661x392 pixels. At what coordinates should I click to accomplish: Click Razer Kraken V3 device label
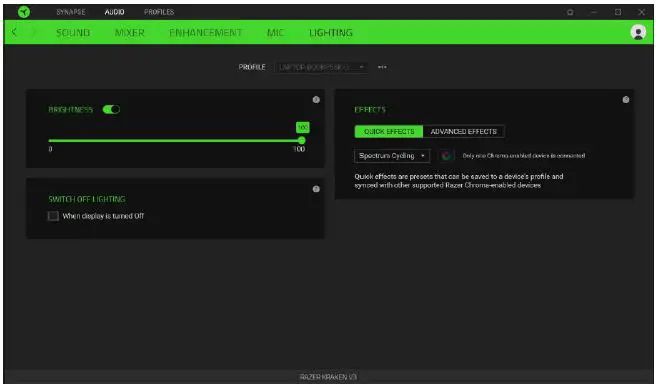coord(328,377)
